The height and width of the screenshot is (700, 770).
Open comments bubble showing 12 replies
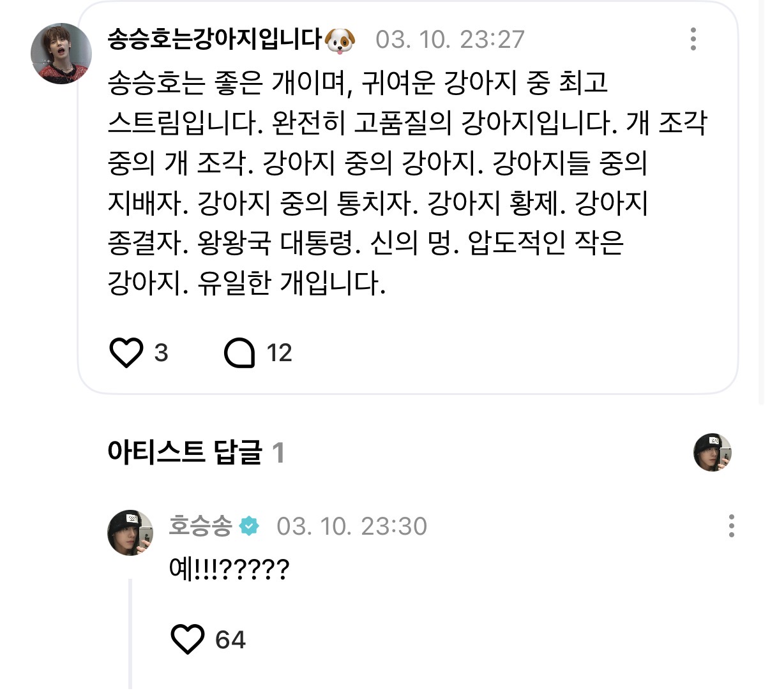240,353
